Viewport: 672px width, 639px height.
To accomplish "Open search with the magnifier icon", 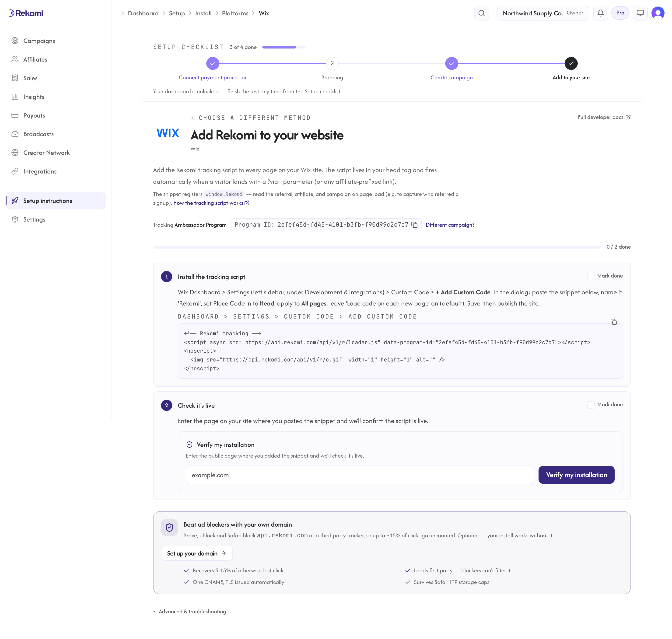I will (481, 13).
